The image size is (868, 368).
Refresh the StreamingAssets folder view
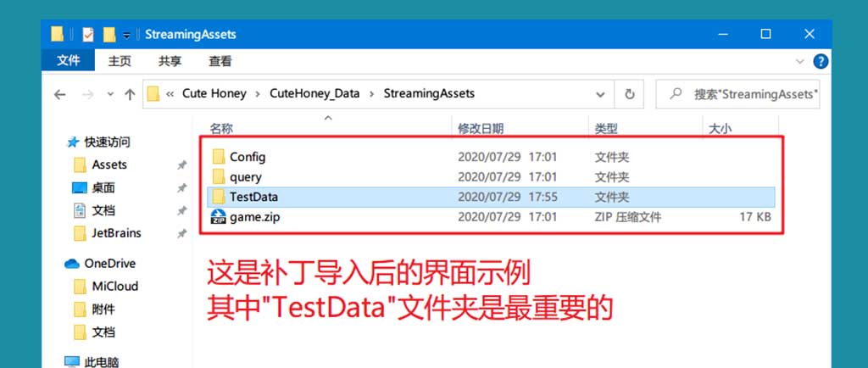click(630, 94)
